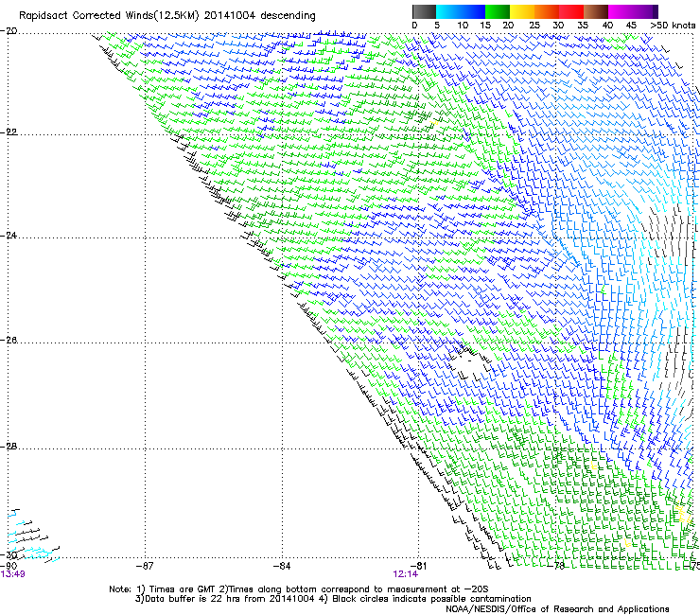The image size is (700, 615).
Task: Click the 'Data buffer is 22 hrs' note line
Action: pyautogui.click(x=333, y=599)
